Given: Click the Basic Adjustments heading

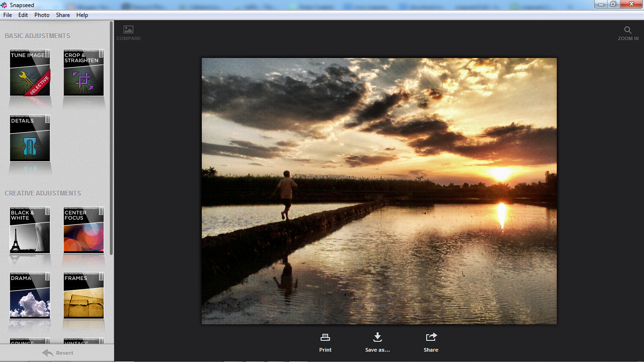Looking at the screenshot, I should click(37, 36).
